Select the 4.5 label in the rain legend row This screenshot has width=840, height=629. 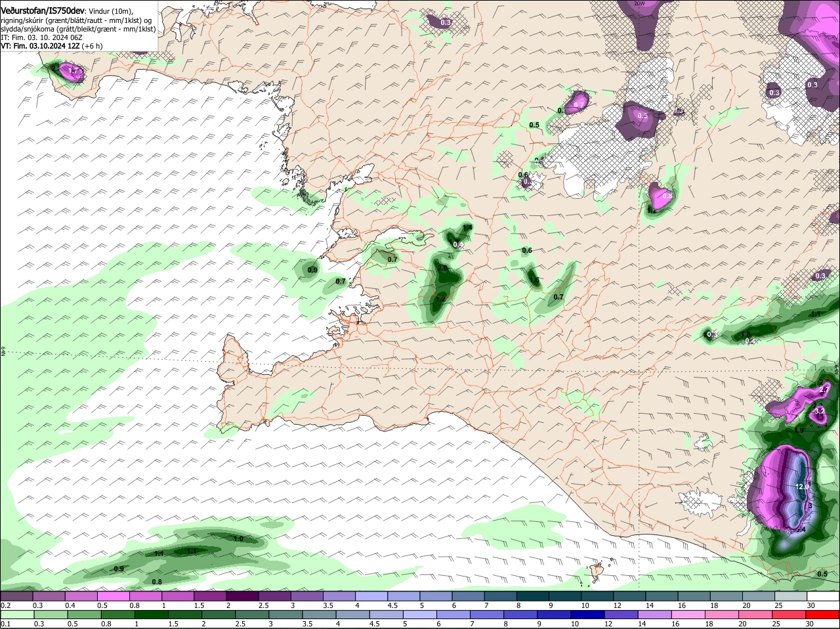[375, 623]
